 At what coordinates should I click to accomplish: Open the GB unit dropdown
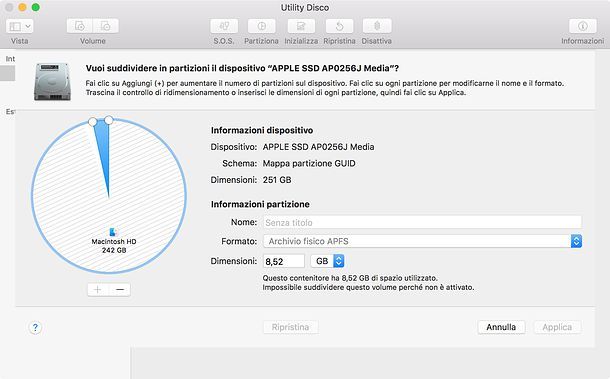pyautogui.click(x=327, y=261)
